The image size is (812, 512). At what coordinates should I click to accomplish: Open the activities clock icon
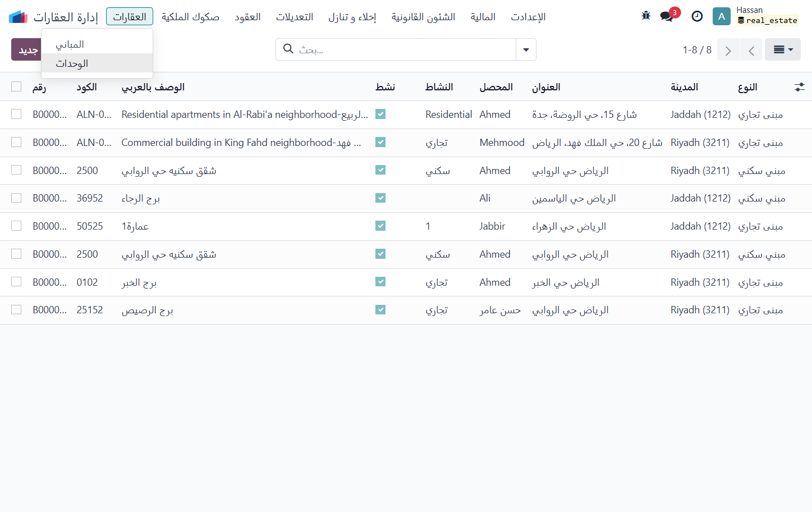[x=697, y=16]
